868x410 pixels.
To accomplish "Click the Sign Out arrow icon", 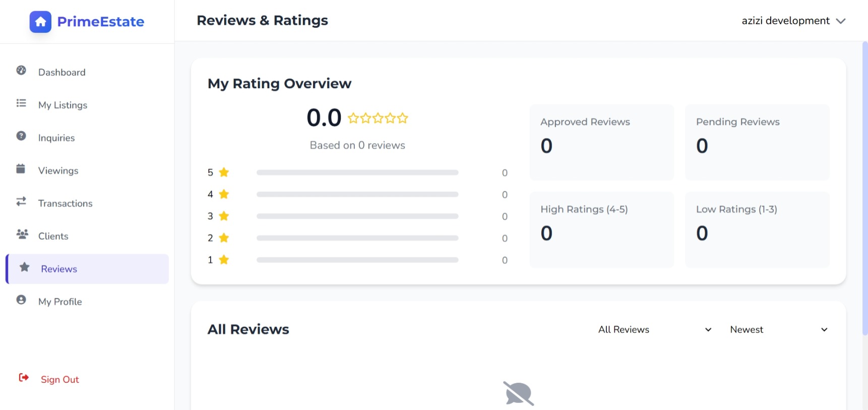I will coord(24,378).
